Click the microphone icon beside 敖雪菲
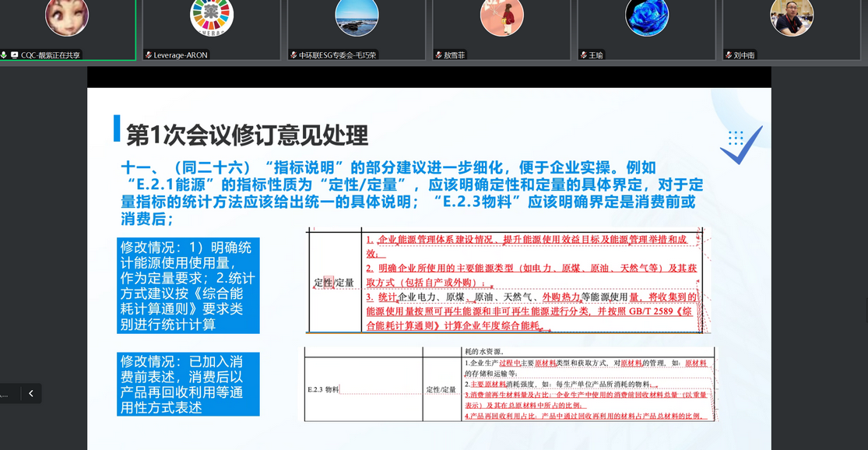Image resolution: width=868 pixels, height=450 pixels. tap(440, 55)
